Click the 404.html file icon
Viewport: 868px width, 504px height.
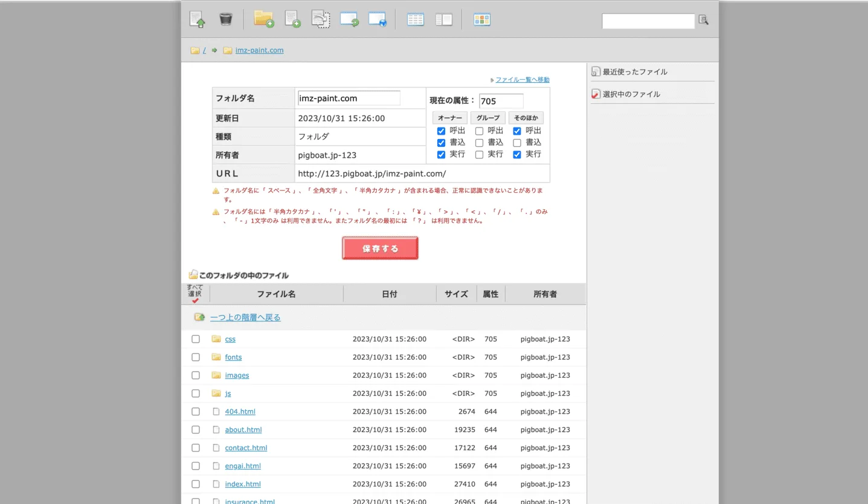point(216,412)
